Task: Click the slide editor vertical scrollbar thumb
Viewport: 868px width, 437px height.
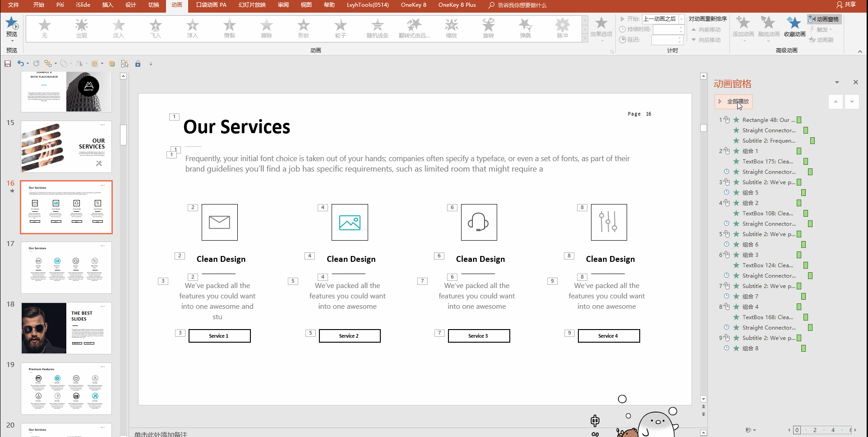Action: tap(703, 128)
